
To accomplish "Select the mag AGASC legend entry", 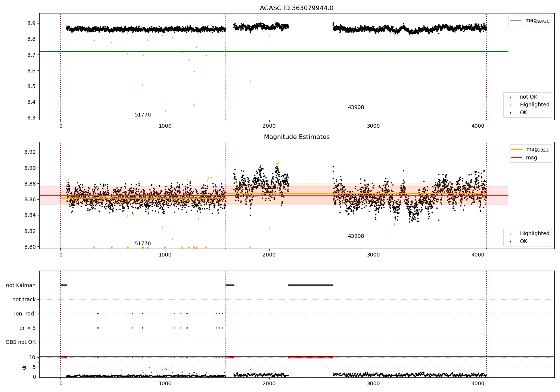I will click(530, 21).
